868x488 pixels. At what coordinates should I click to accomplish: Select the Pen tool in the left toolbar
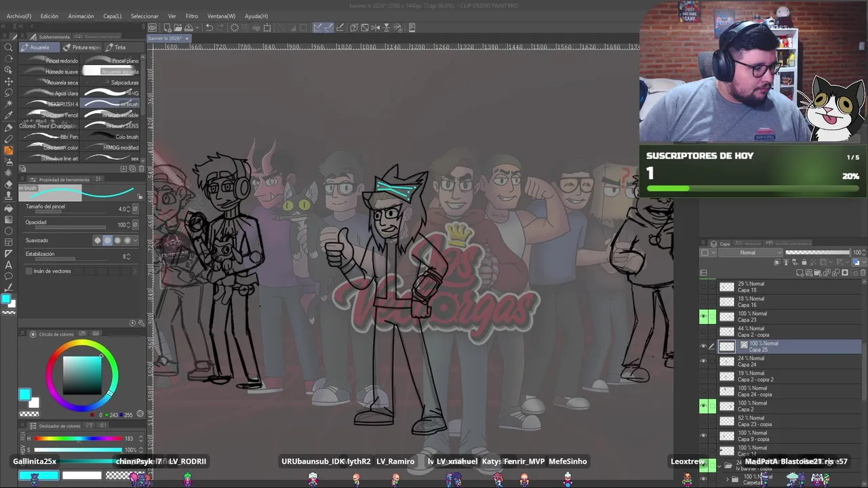coord(9,127)
